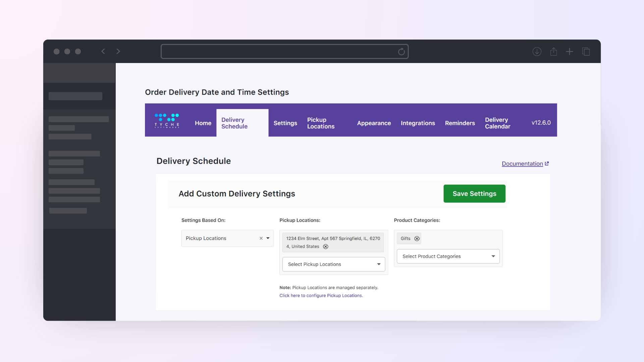Remove the 1234 Elm Street pickup location

[x=325, y=247]
